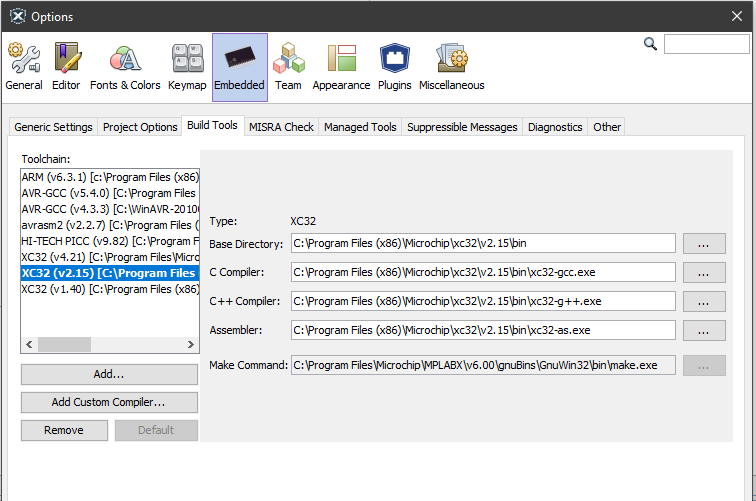This screenshot has width=756, height=501.
Task: Select the Embedded options category
Action: tap(240, 67)
